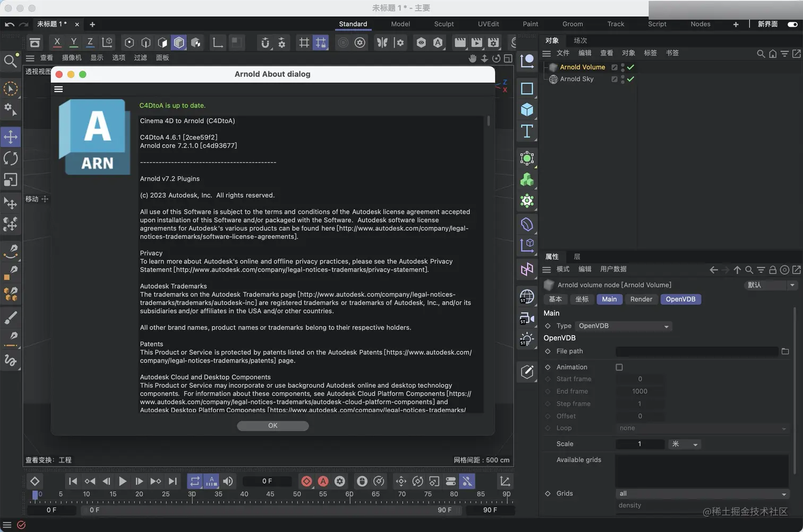Image resolution: width=803 pixels, height=532 pixels.
Task: Click the Rectangle spline icon
Action: click(x=527, y=88)
